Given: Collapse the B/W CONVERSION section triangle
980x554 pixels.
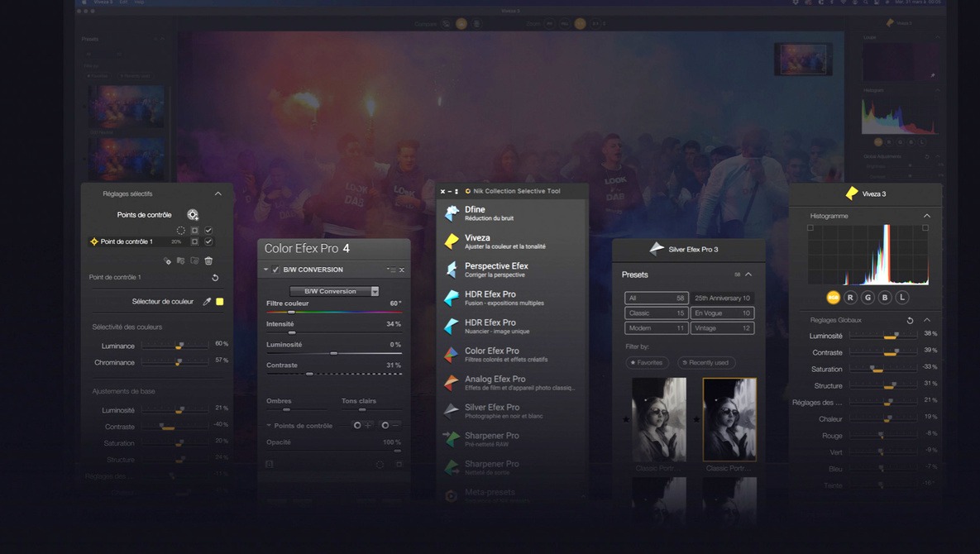Looking at the screenshot, I should tap(266, 270).
